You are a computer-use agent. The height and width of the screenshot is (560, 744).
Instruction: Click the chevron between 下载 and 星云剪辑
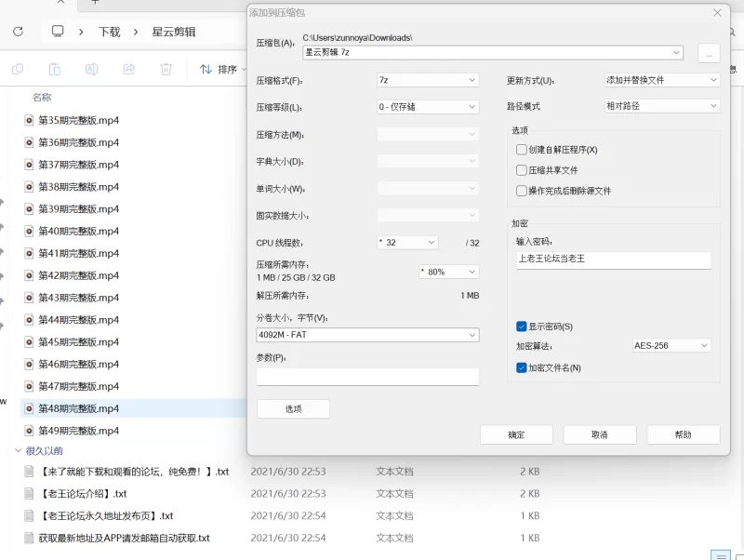pos(136,32)
